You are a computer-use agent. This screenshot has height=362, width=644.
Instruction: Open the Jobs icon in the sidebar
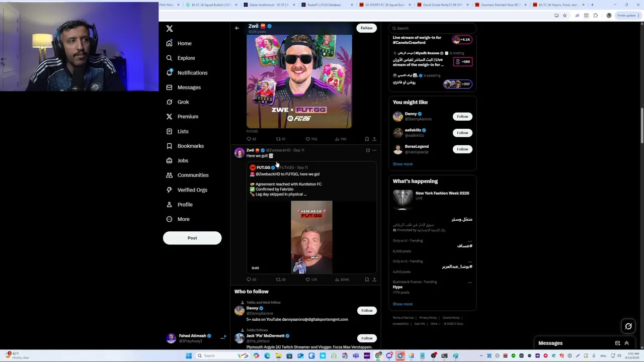point(169,160)
